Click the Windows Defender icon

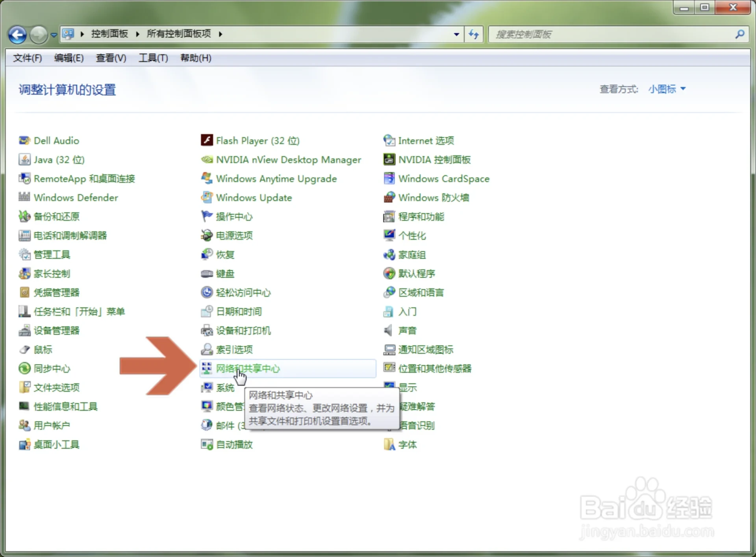coord(24,197)
